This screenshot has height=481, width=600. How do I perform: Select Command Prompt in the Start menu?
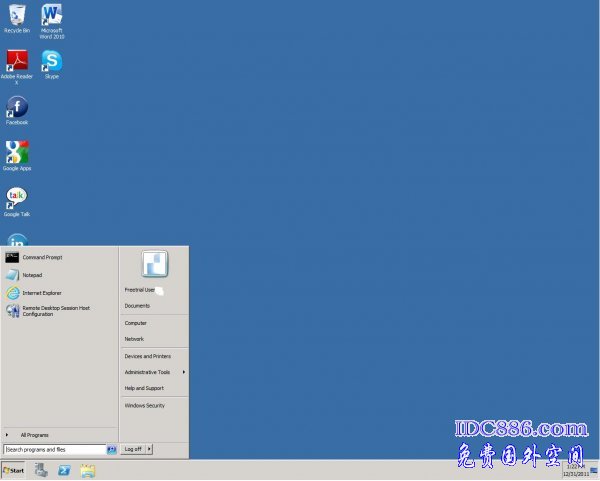42,257
